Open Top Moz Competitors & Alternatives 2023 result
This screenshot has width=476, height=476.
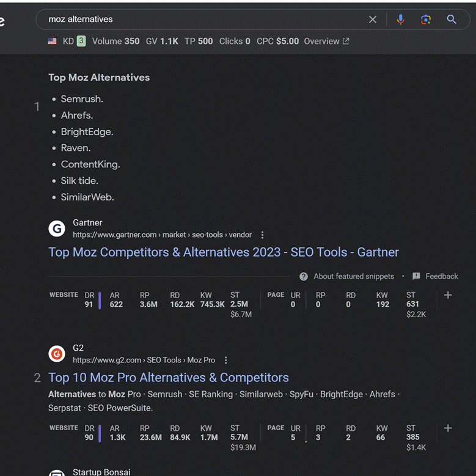(x=224, y=252)
